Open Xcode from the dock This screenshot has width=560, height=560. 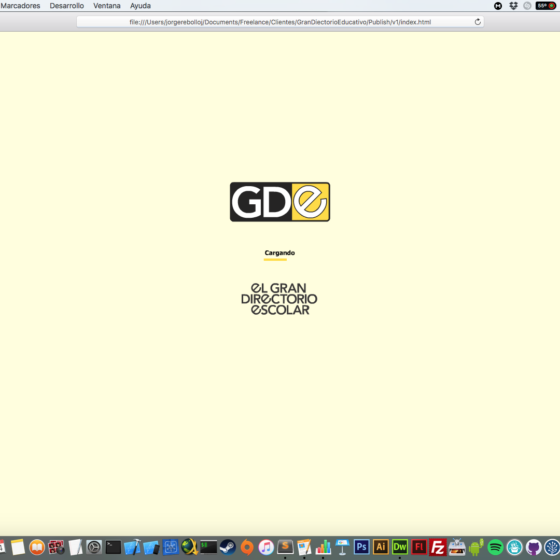click(x=132, y=547)
